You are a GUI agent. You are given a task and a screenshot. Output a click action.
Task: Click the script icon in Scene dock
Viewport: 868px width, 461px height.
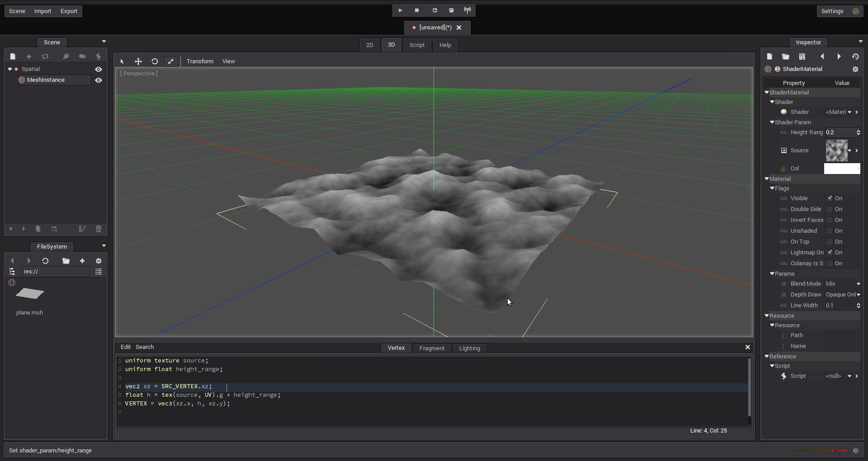pyautogui.click(x=99, y=56)
